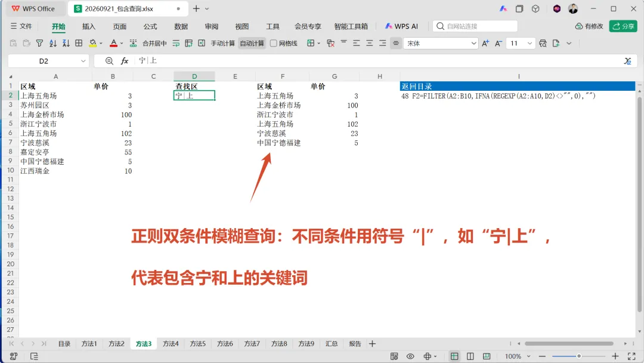
Task: Click the wrap text icon
Action: pyautogui.click(x=176, y=43)
